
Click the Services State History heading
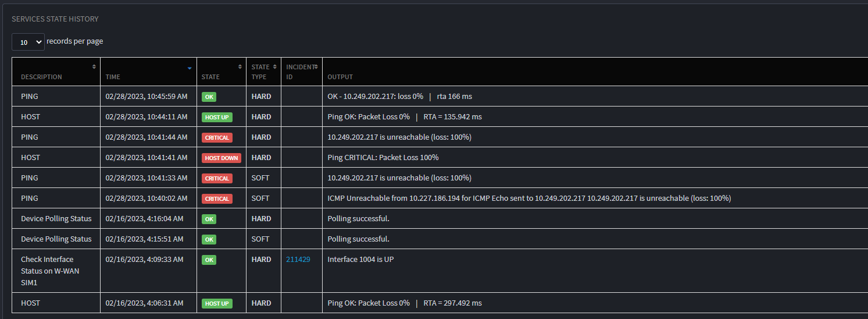click(55, 19)
